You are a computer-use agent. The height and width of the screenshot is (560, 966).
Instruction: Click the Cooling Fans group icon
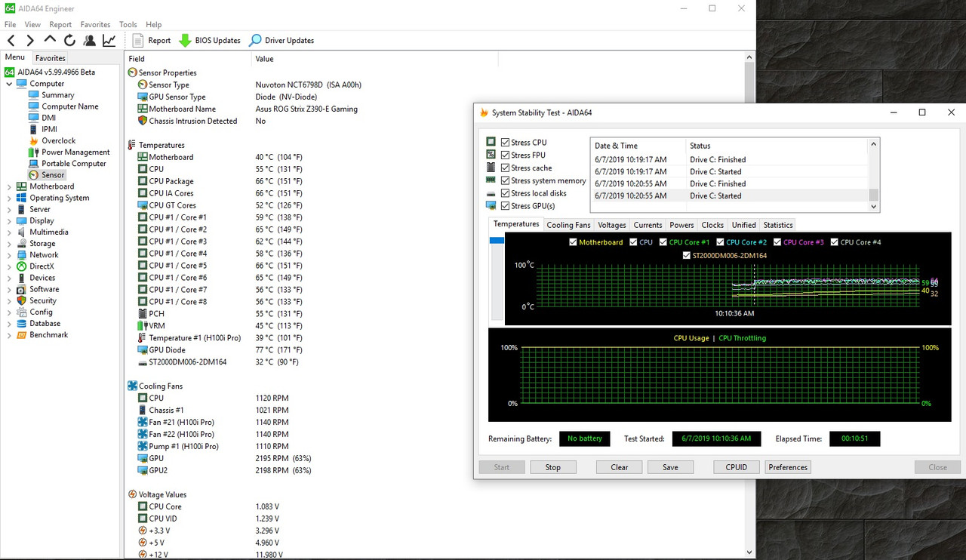point(133,386)
